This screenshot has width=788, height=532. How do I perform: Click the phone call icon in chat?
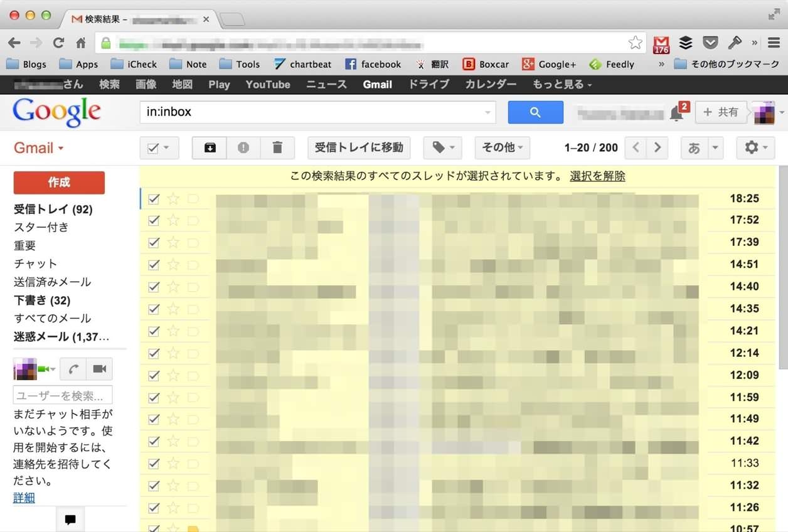[73, 369]
